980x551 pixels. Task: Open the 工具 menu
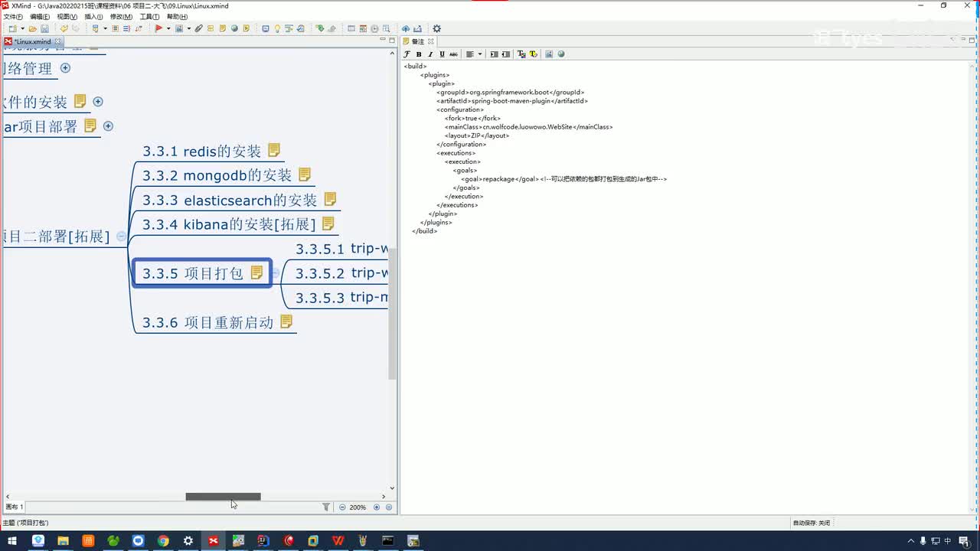pos(149,17)
